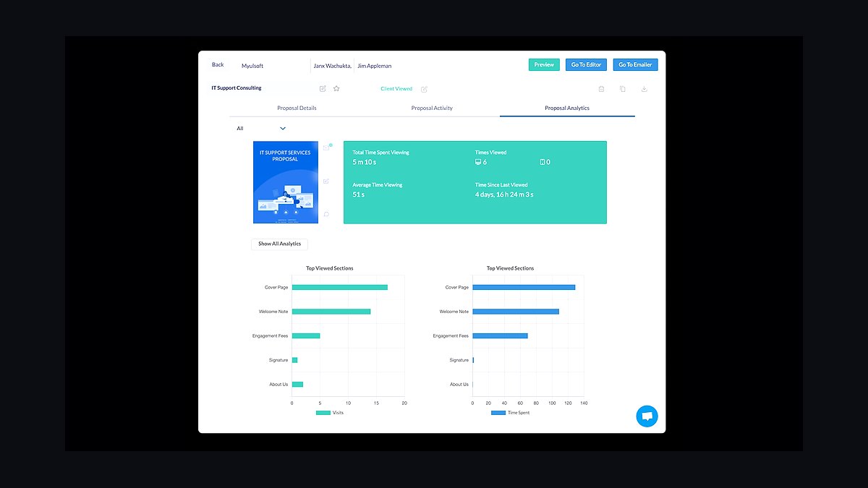Screen dimensions: 868x488
Task: Click the Janx Wachukta contact name
Action: (333, 66)
